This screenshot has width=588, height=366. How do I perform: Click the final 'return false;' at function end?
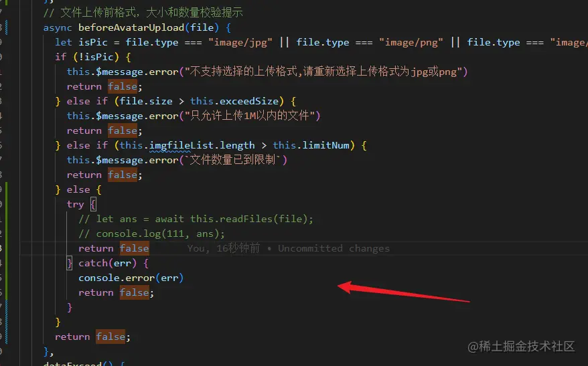(92, 337)
